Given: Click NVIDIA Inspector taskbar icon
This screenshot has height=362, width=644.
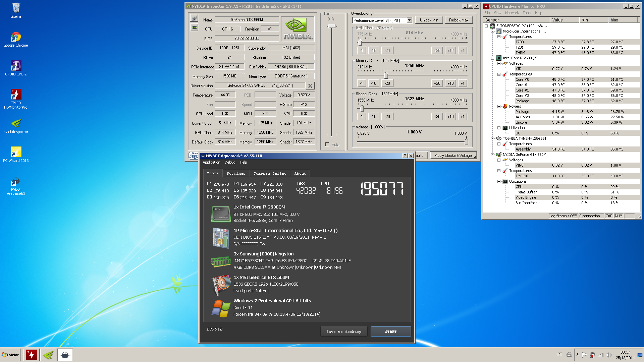Looking at the screenshot, I should pos(48,355).
